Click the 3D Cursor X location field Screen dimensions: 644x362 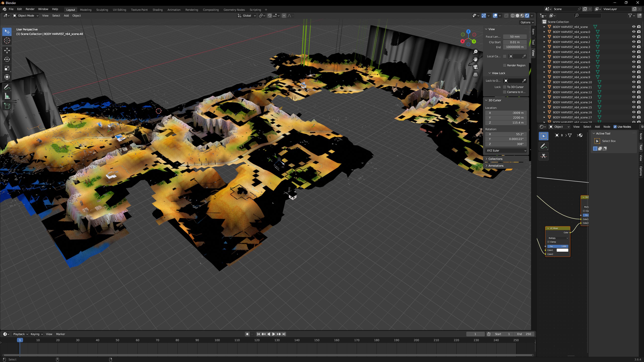(506, 113)
